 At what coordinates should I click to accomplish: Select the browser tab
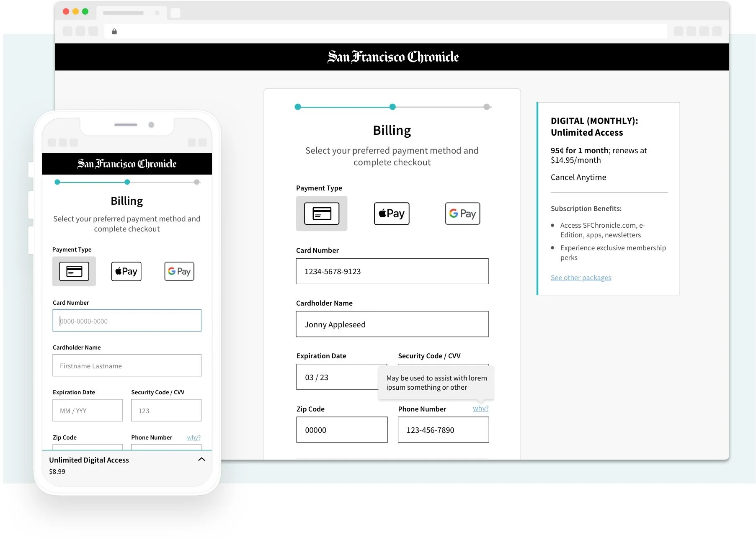[x=131, y=13]
